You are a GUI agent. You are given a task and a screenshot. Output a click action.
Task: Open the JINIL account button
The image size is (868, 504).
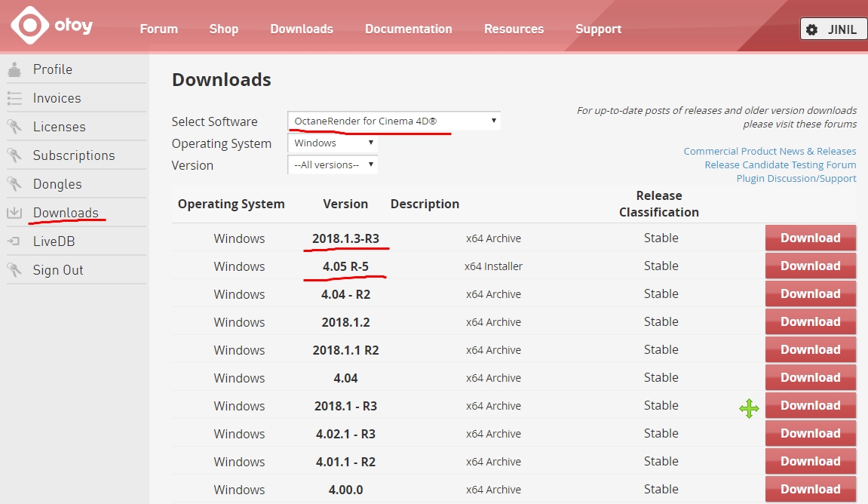833,29
